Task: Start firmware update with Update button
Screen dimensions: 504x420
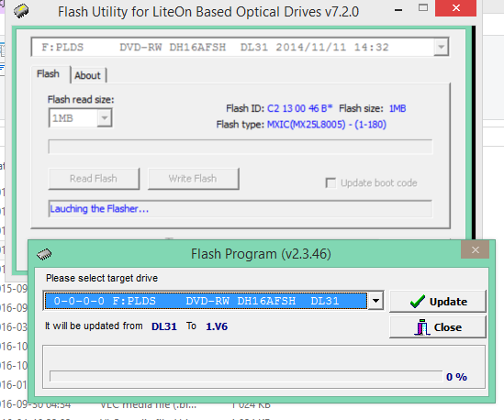Action: coord(438,302)
